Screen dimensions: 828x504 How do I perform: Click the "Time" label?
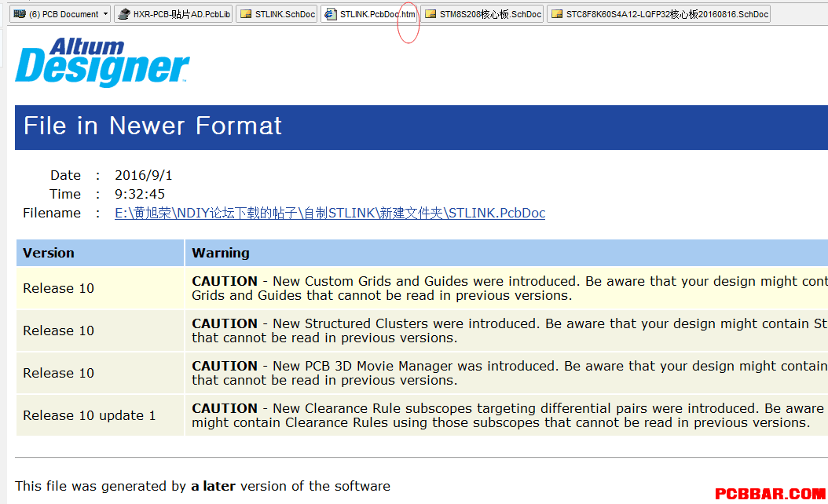tap(65, 194)
